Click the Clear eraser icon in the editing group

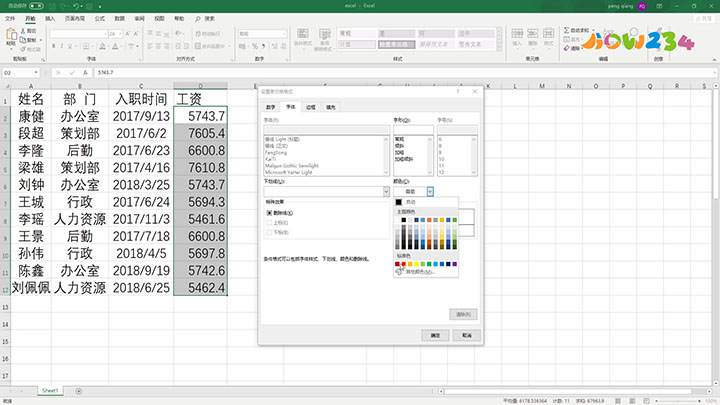coord(567,48)
